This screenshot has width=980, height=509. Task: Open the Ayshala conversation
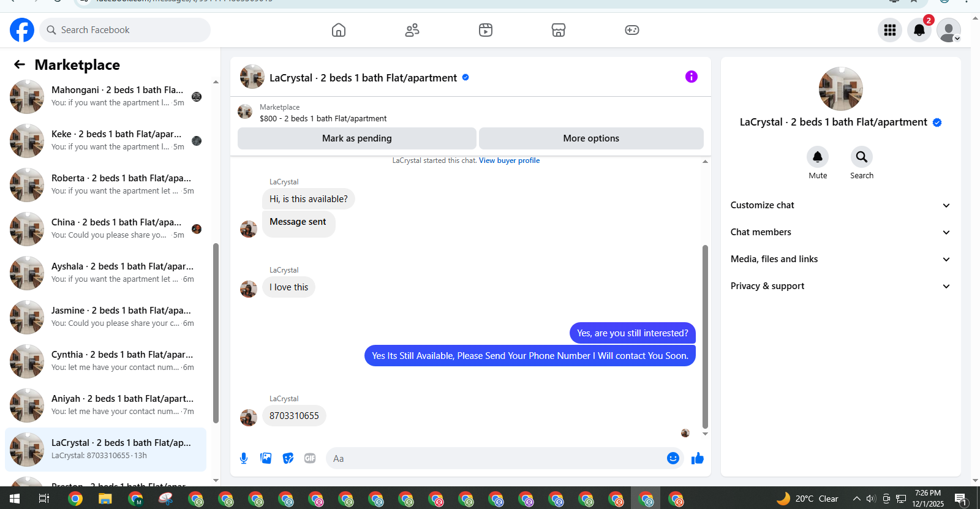click(105, 273)
